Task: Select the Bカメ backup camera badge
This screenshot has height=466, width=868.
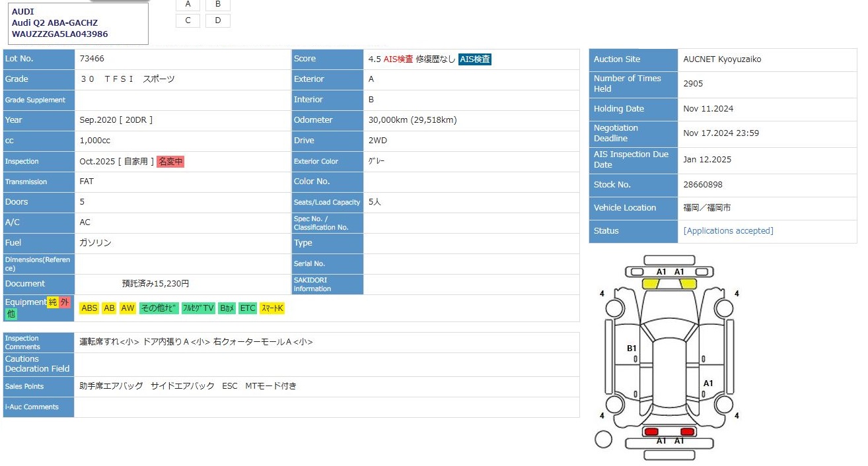Action: pyautogui.click(x=227, y=308)
